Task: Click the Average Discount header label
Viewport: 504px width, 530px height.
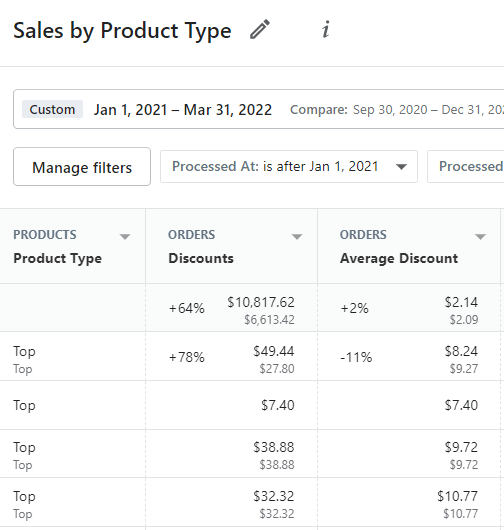Action: coord(399,258)
